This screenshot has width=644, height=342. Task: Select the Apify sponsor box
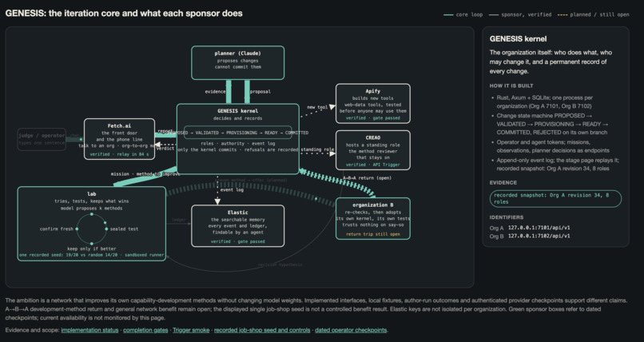(372, 103)
